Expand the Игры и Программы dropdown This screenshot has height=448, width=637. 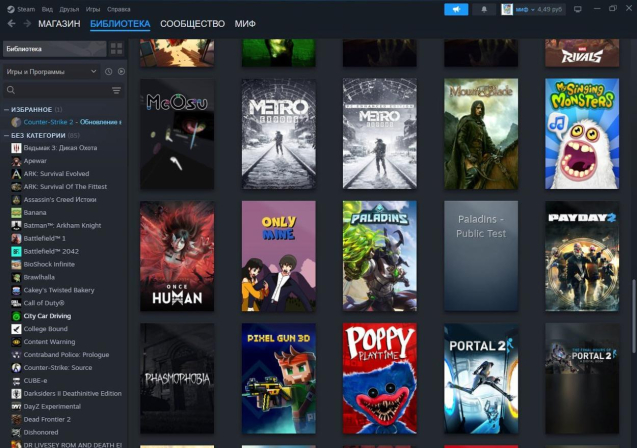[x=50, y=72]
